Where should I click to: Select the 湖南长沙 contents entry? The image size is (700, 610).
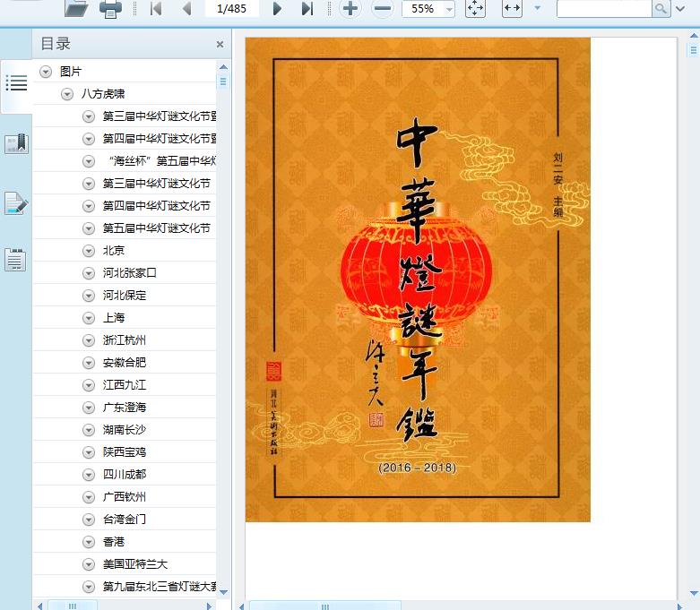(x=125, y=430)
